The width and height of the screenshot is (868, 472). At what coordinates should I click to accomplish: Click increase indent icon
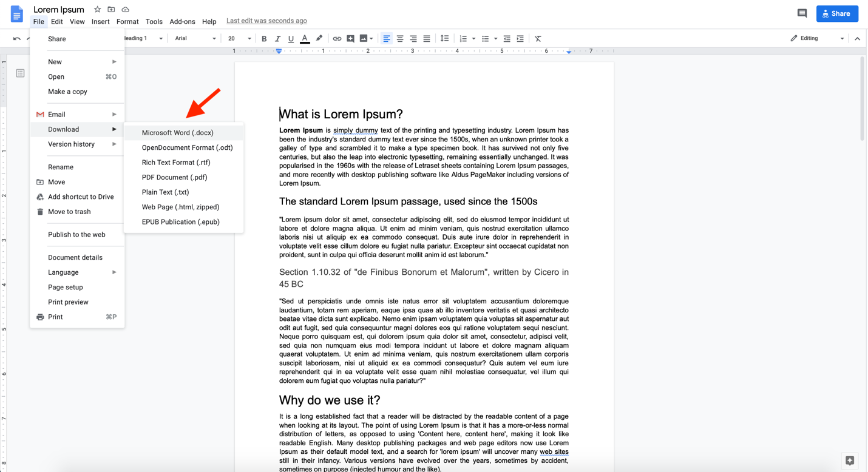(520, 39)
